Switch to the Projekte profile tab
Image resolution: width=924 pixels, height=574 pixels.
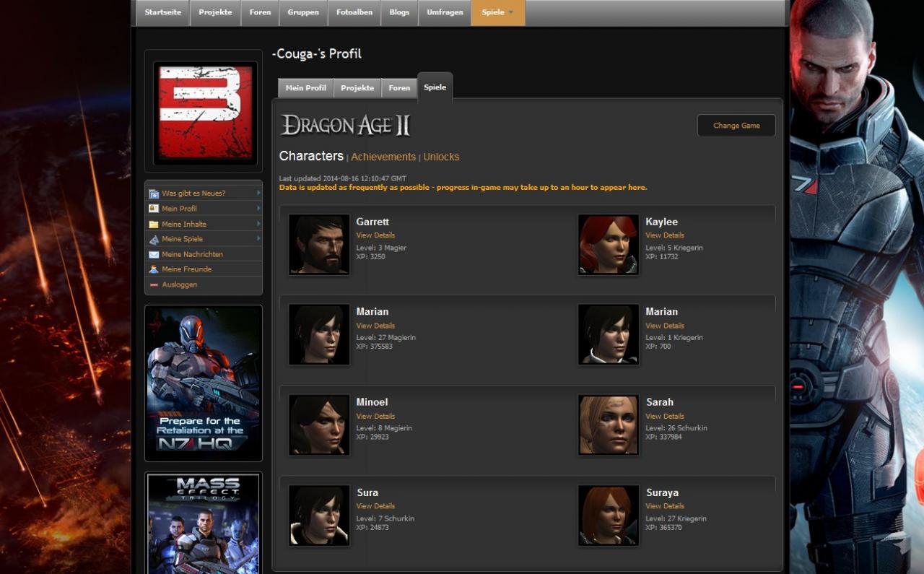[357, 88]
